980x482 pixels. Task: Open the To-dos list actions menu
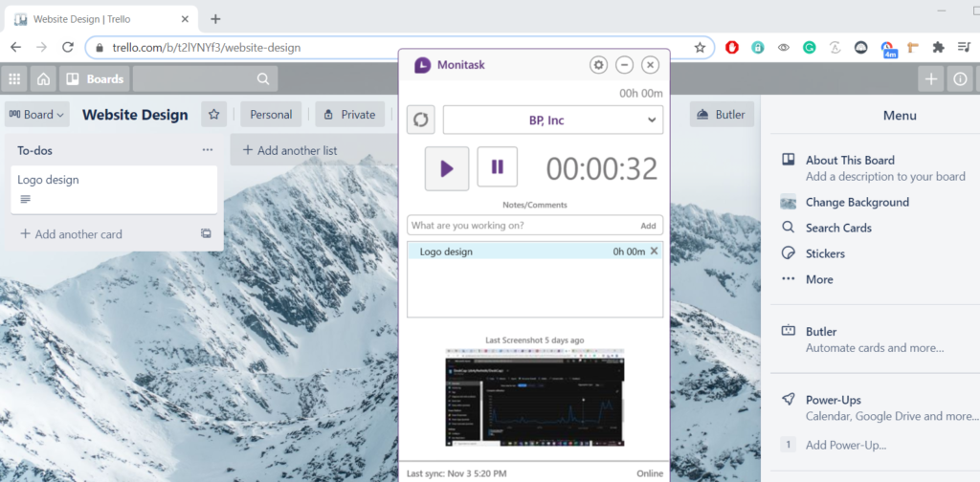tap(208, 150)
